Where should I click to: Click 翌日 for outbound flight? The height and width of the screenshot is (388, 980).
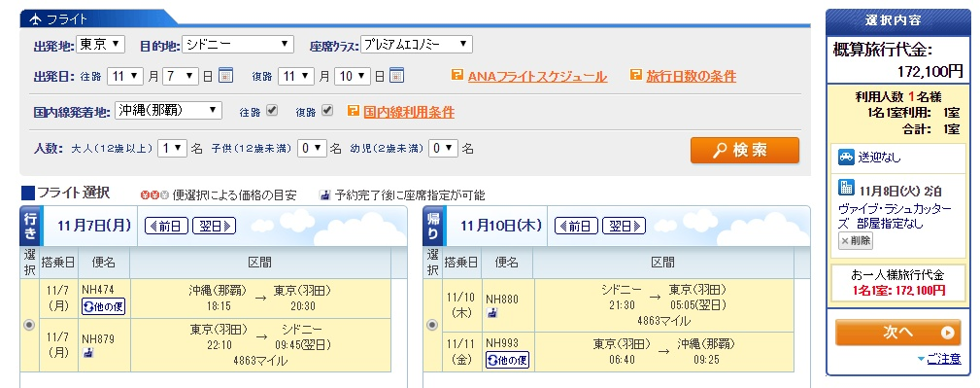pyautogui.click(x=215, y=226)
